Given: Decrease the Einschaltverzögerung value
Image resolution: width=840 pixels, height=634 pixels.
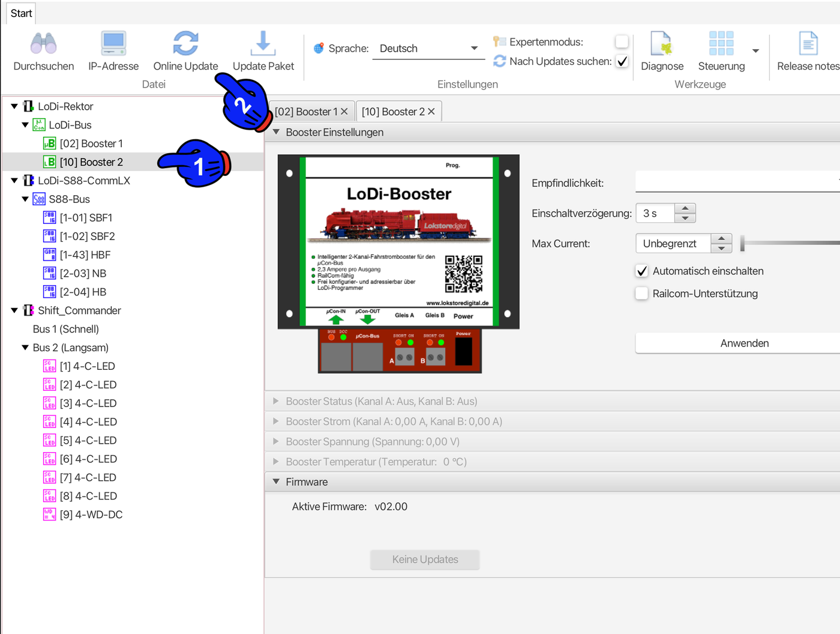Looking at the screenshot, I should tap(685, 218).
